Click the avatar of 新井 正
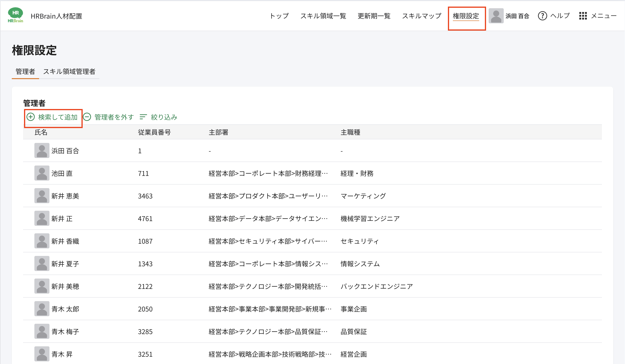 (x=42, y=218)
